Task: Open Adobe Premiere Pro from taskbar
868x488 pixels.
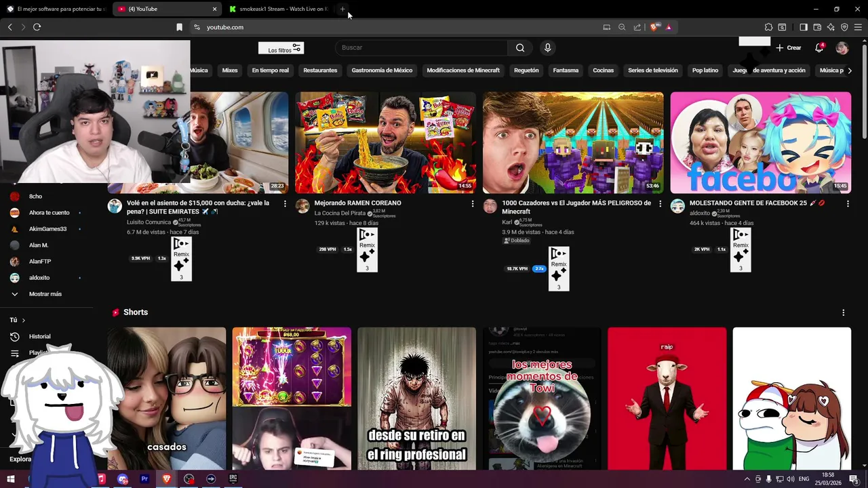Action: (144, 479)
